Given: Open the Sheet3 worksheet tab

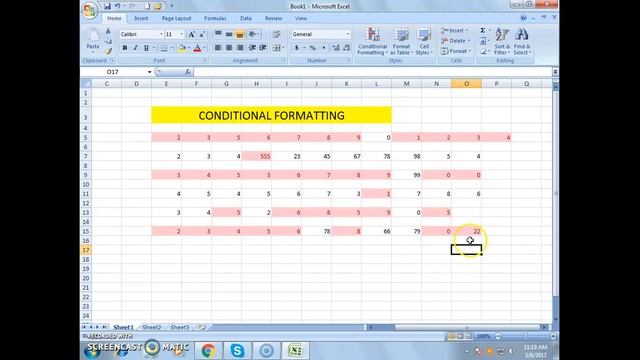Looking at the screenshot, I should point(180,327).
